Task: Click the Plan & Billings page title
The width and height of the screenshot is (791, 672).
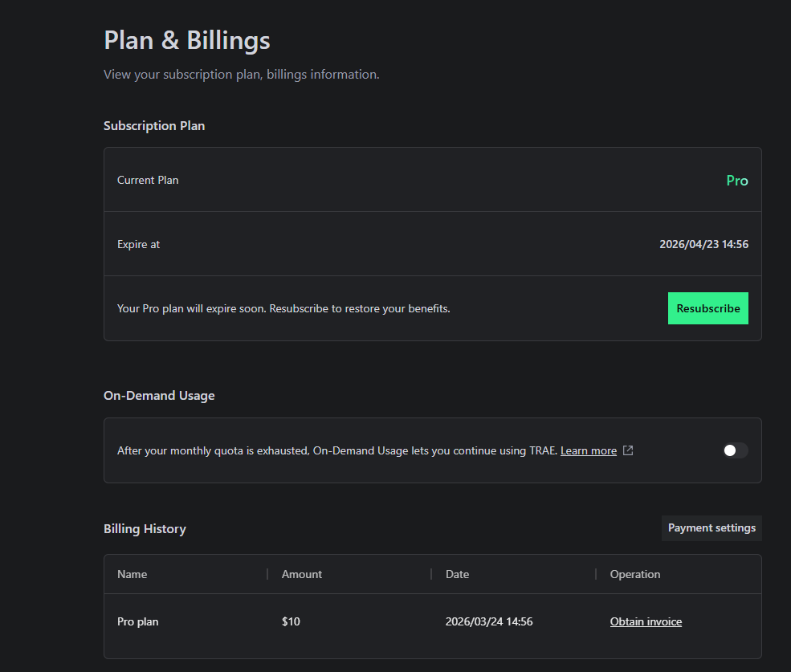Action: tap(187, 40)
